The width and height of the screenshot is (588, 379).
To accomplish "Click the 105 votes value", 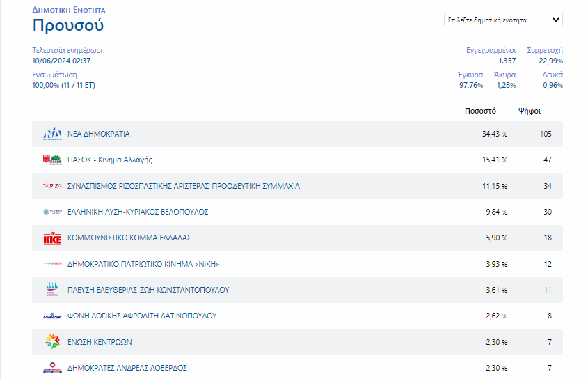I will click(x=546, y=134).
